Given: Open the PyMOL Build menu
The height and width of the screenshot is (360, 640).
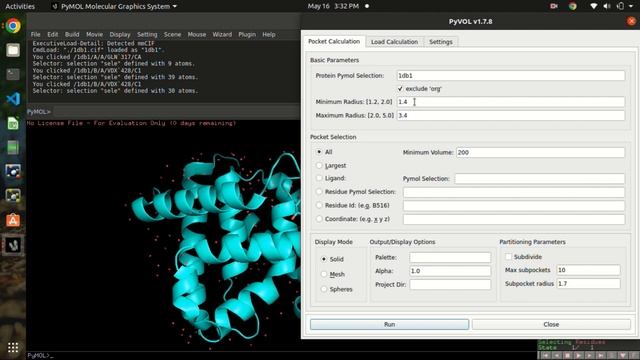Looking at the screenshot, I should click(x=72, y=35).
